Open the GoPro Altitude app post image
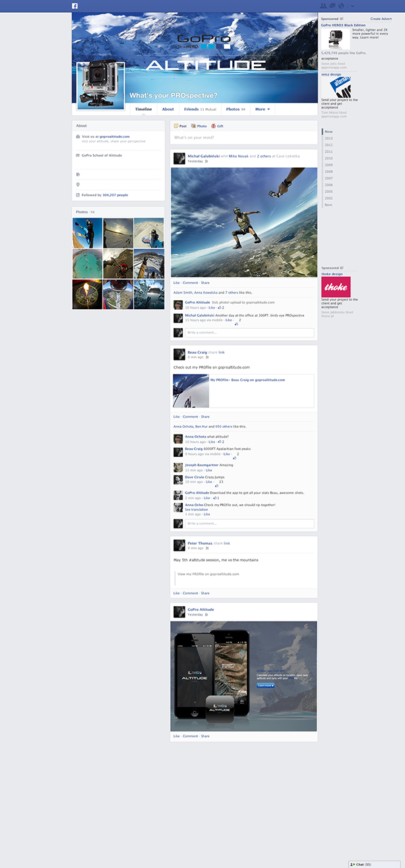 pos(244,676)
